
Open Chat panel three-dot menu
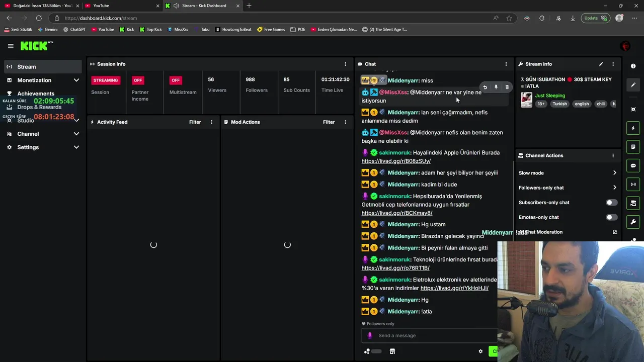pyautogui.click(x=506, y=64)
